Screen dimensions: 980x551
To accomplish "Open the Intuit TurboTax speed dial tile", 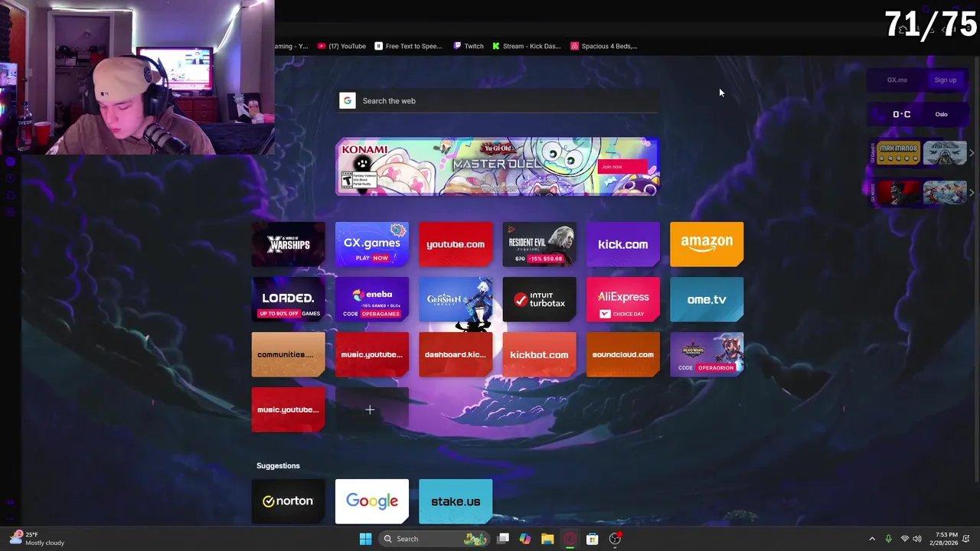I will pos(539,299).
